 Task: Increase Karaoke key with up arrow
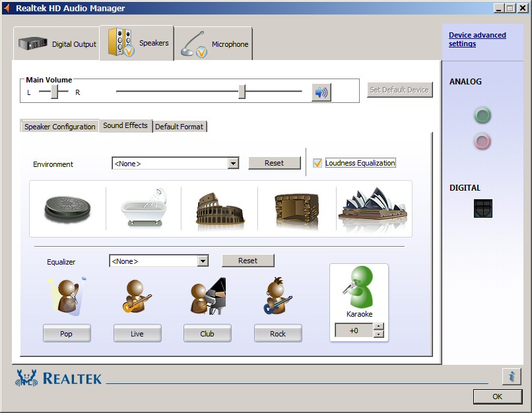379,326
